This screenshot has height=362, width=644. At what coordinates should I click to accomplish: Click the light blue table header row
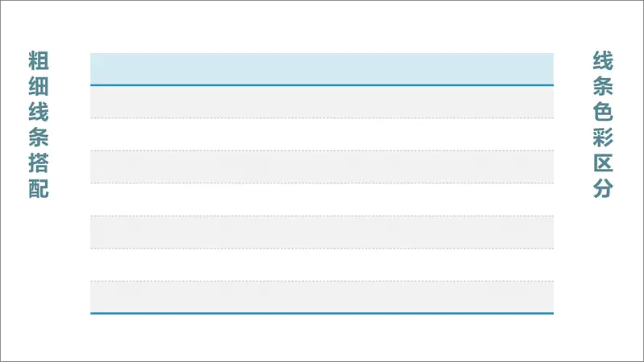[322, 68]
